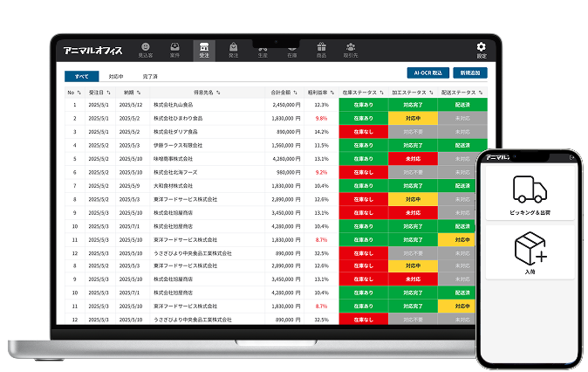Select the すべて tab
This screenshot has height=372, width=588.
[x=81, y=76]
